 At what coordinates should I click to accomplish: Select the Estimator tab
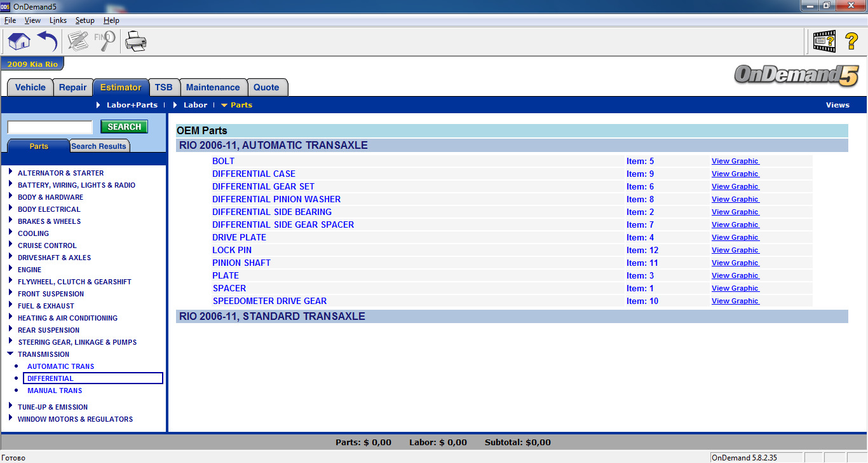[x=121, y=88]
